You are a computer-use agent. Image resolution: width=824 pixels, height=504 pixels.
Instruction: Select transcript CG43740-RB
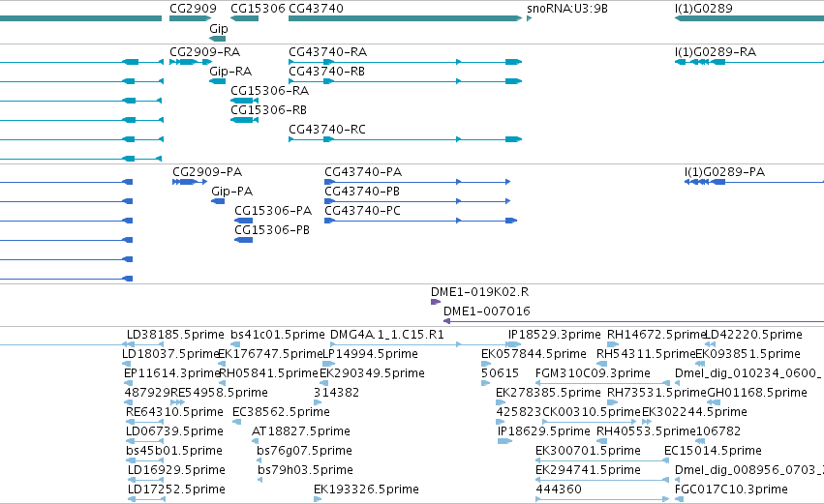pos(326,72)
